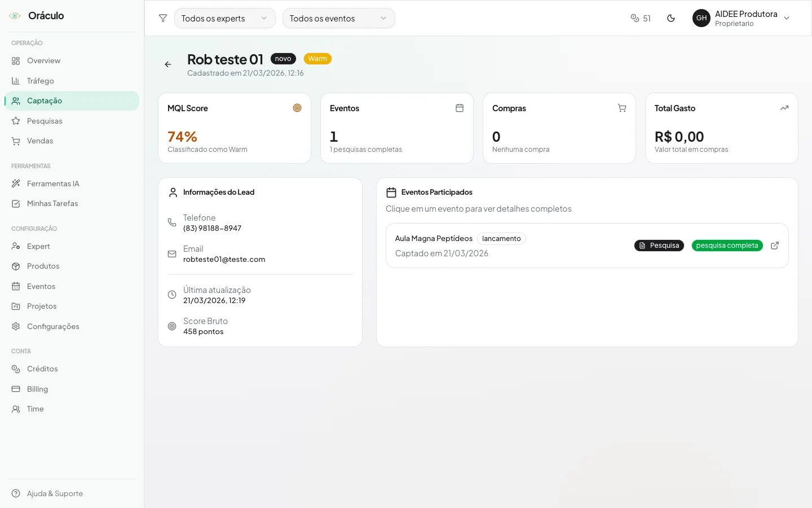Open Eventos in the sidebar

(72, 286)
